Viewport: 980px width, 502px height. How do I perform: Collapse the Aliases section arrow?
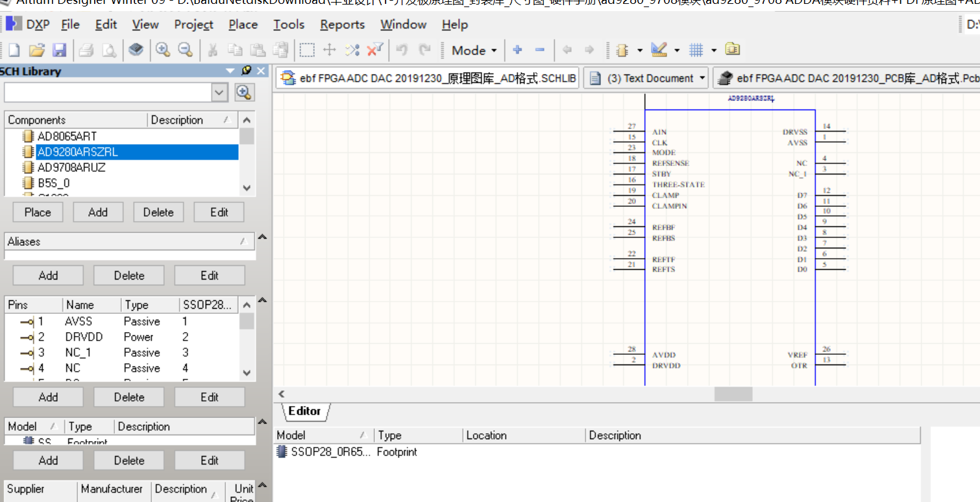click(x=262, y=237)
